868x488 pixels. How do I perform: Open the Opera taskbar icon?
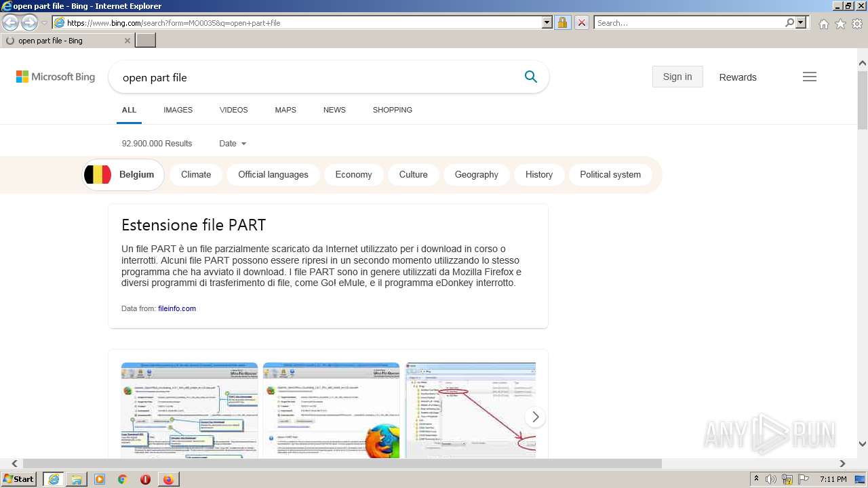[145, 479]
